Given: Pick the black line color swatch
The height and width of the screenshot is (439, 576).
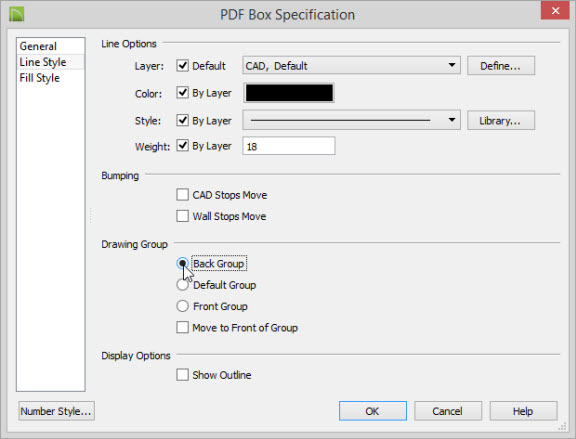Looking at the screenshot, I should pos(289,93).
